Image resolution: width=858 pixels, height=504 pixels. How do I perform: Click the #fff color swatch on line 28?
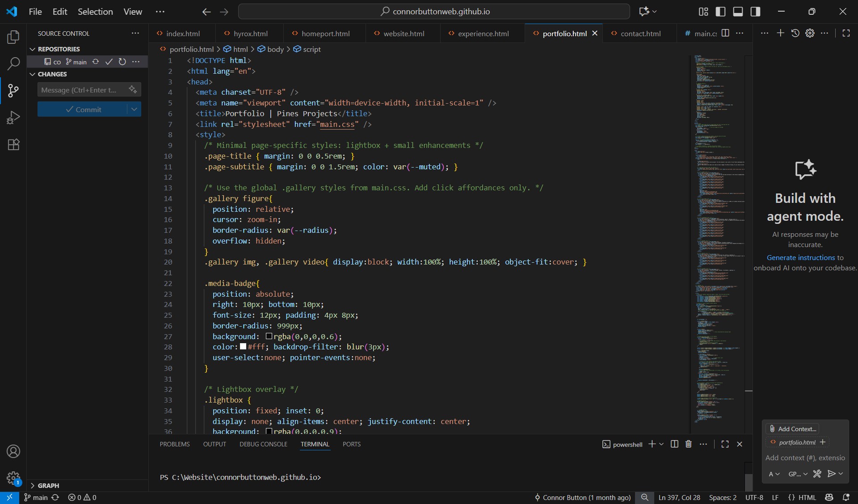pyautogui.click(x=243, y=347)
